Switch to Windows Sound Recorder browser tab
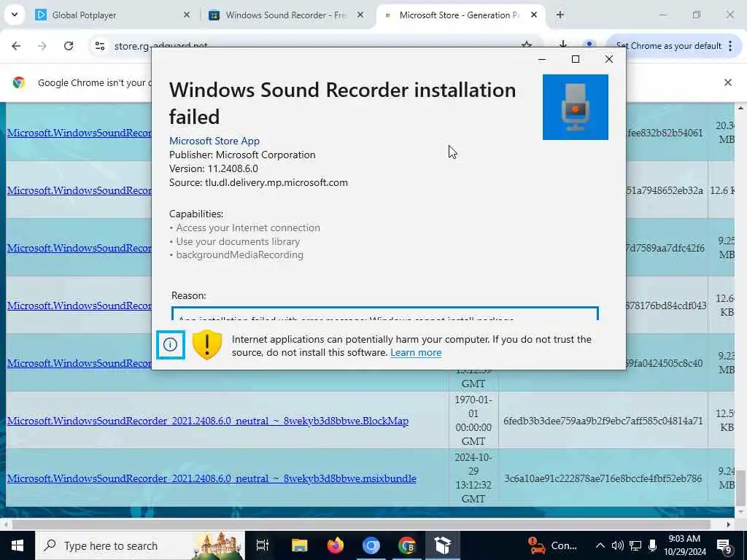The height and width of the screenshot is (560, 747). 286,15
